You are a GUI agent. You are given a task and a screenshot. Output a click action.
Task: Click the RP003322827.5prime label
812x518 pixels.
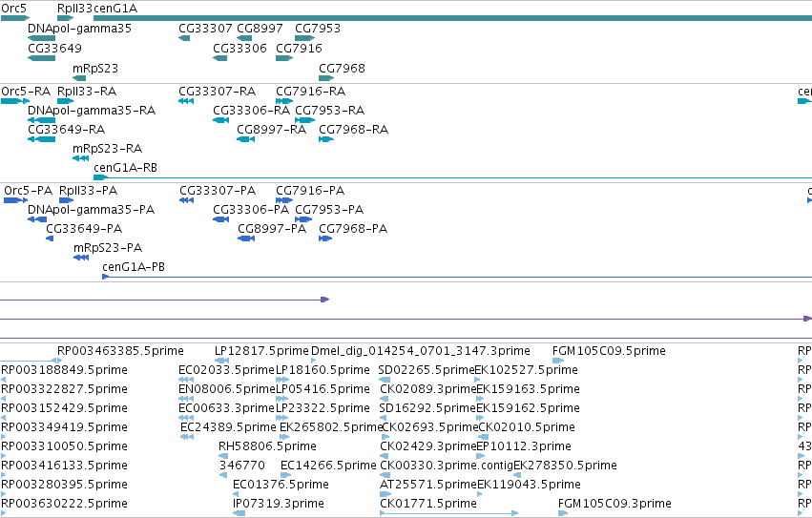pos(64,389)
